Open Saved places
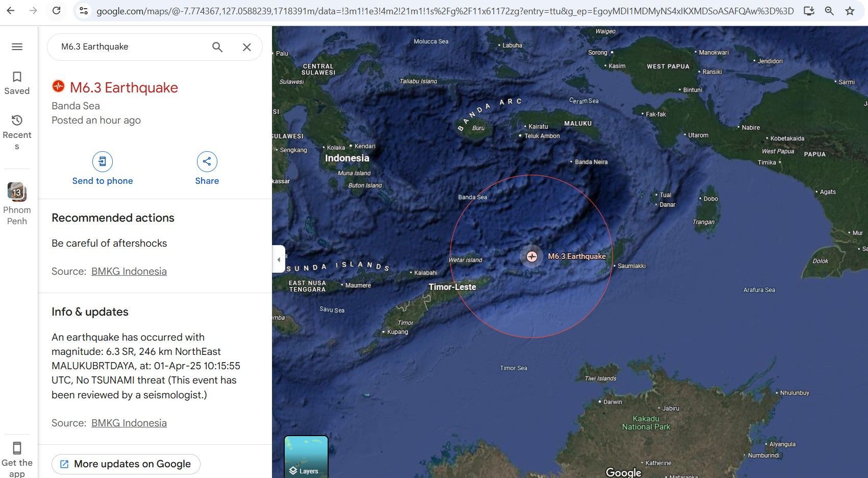868x478 pixels. [17, 83]
